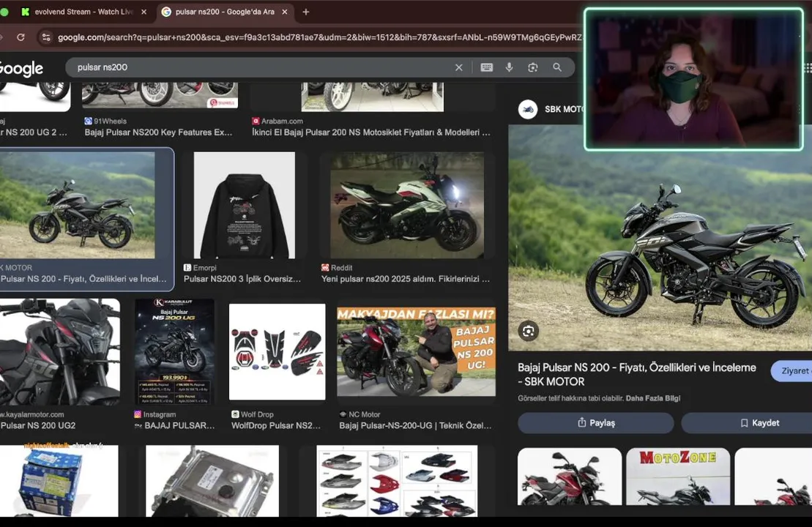The image size is (812, 527).
Task: Click Instagram source icon
Action: tap(138, 415)
